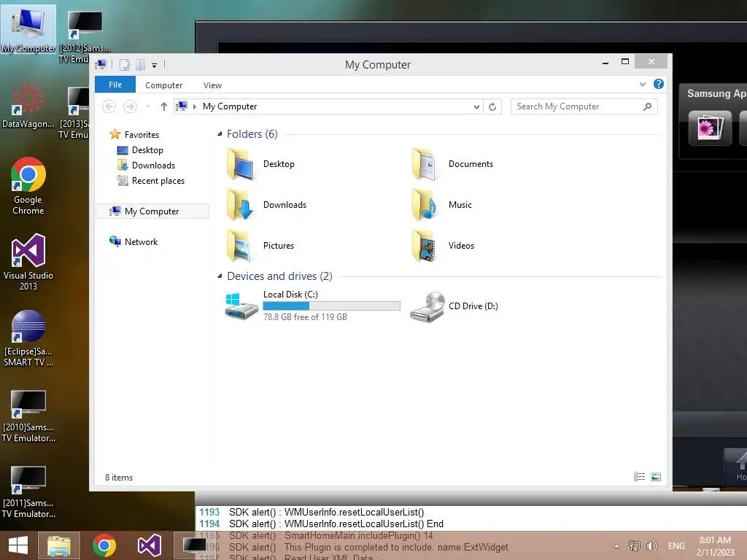Select the CD Drive (D:) icon
Screen dimensions: 747x560
(x=427, y=307)
